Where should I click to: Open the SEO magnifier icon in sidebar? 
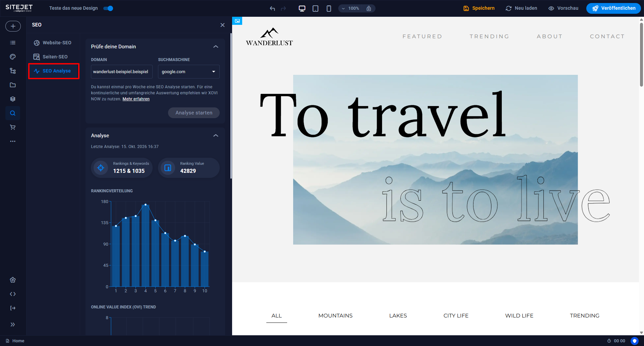click(13, 113)
